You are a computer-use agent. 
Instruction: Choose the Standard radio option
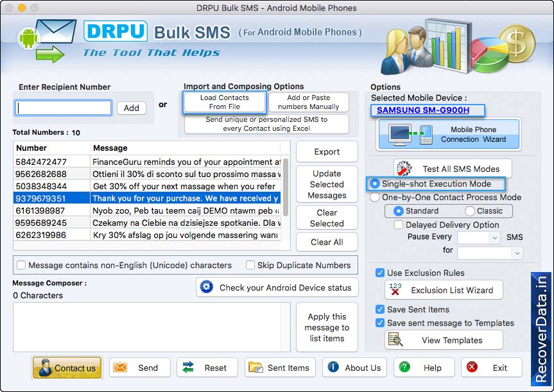[x=398, y=211]
